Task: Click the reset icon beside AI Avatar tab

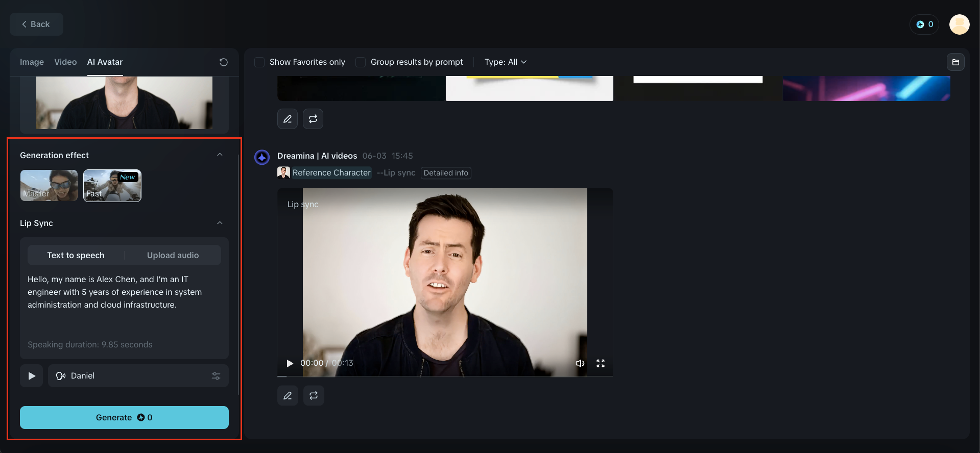Action: tap(223, 62)
